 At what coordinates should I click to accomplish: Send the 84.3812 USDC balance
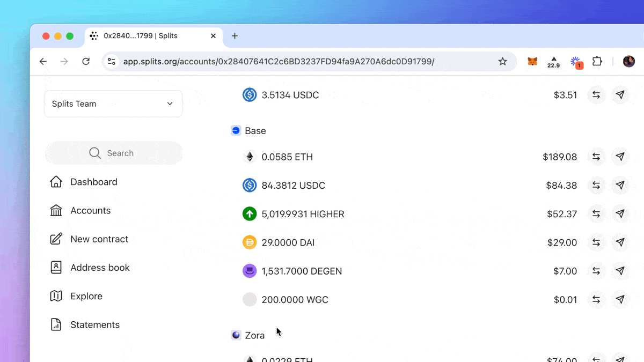(620, 185)
